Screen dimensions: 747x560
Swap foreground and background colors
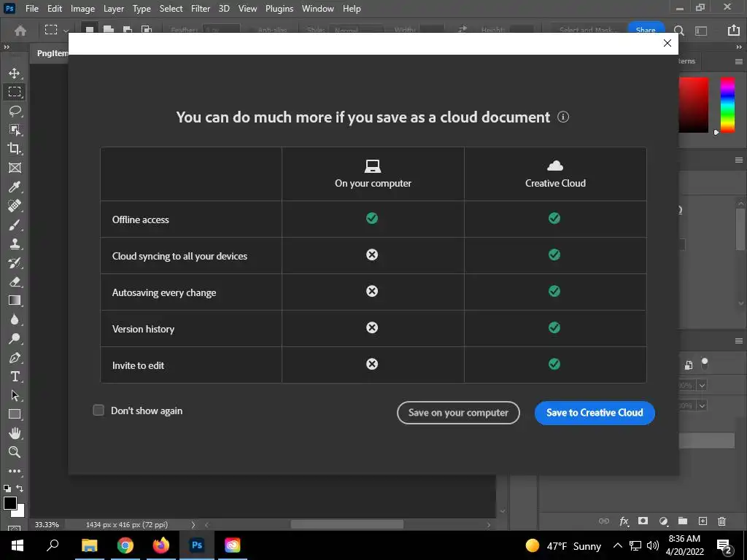coord(20,488)
